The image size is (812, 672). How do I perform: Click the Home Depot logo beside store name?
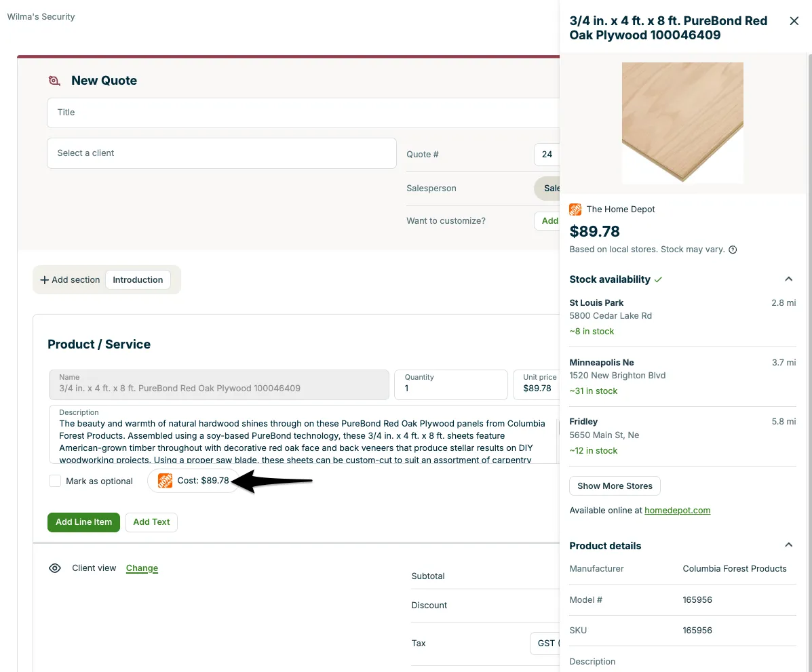pos(575,209)
